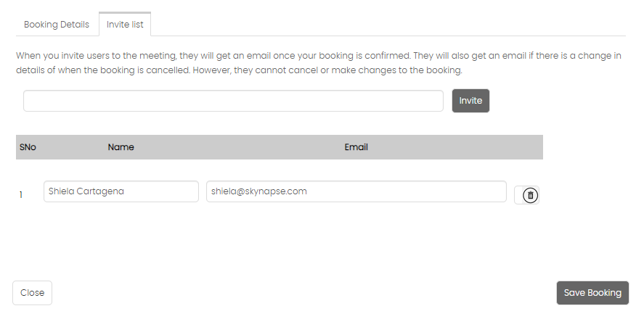
Task: Click the gray table header bar between Name and Email
Action: (239, 147)
